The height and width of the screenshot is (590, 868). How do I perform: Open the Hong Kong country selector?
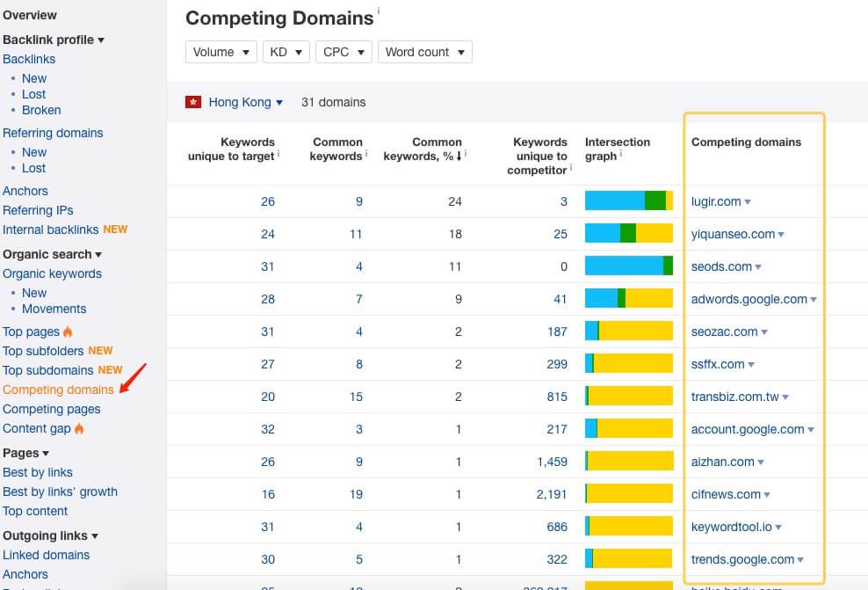pos(245,103)
